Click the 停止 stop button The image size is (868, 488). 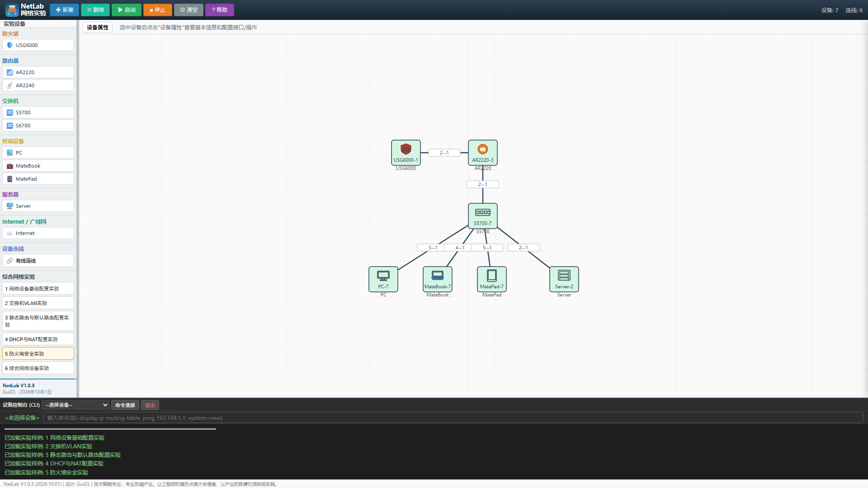point(158,10)
